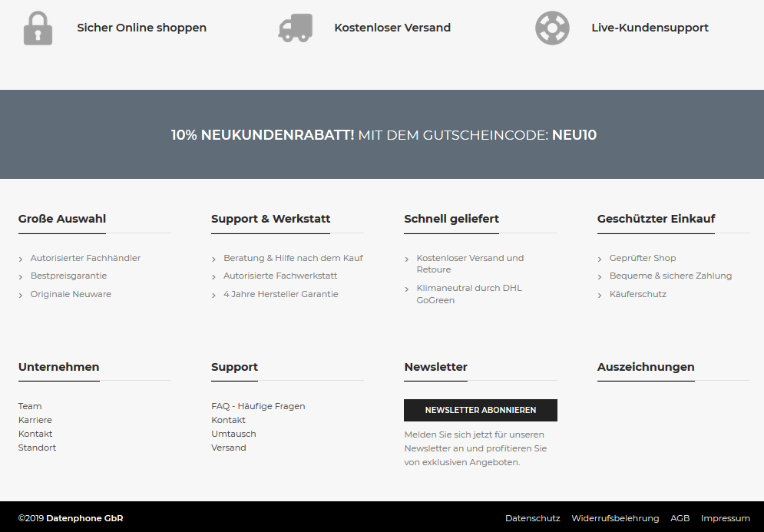Click chevron beside Bequeme & sichere Zahlung
764x532 pixels.
tap(600, 276)
